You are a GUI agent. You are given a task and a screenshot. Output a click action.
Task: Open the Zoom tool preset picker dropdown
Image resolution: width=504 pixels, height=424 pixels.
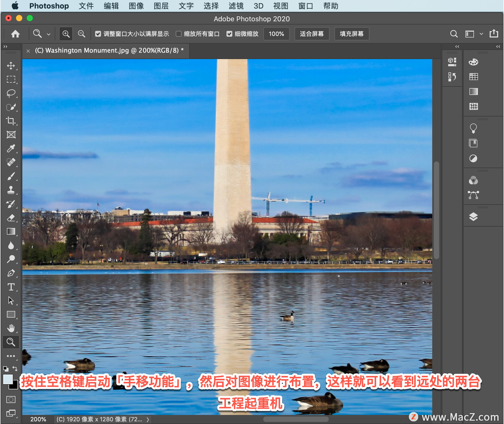[x=49, y=34]
